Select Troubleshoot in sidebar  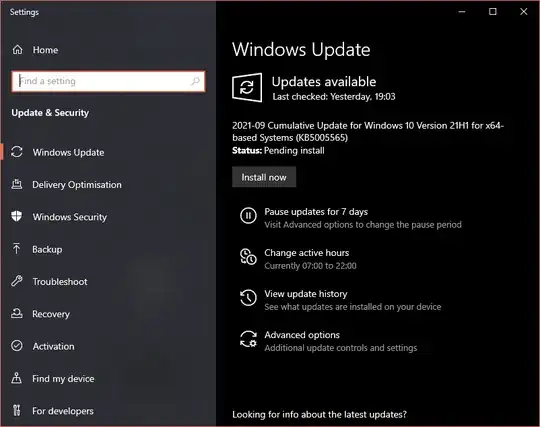click(60, 282)
